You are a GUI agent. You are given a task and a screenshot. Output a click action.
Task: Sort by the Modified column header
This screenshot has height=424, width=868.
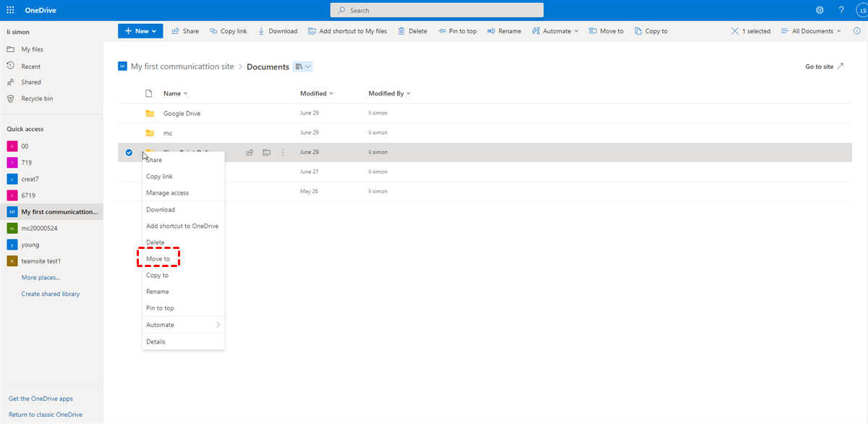tap(317, 93)
